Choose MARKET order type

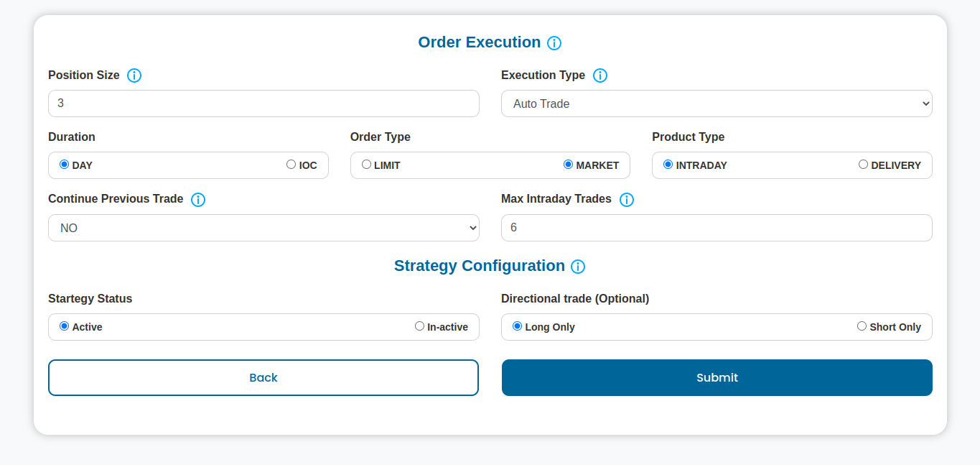[x=569, y=165]
